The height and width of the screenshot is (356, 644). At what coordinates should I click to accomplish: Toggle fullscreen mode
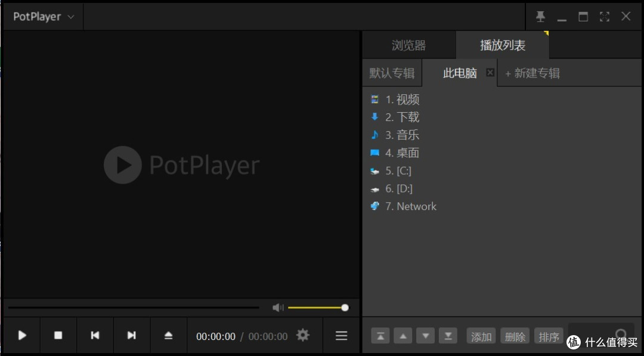pos(604,16)
